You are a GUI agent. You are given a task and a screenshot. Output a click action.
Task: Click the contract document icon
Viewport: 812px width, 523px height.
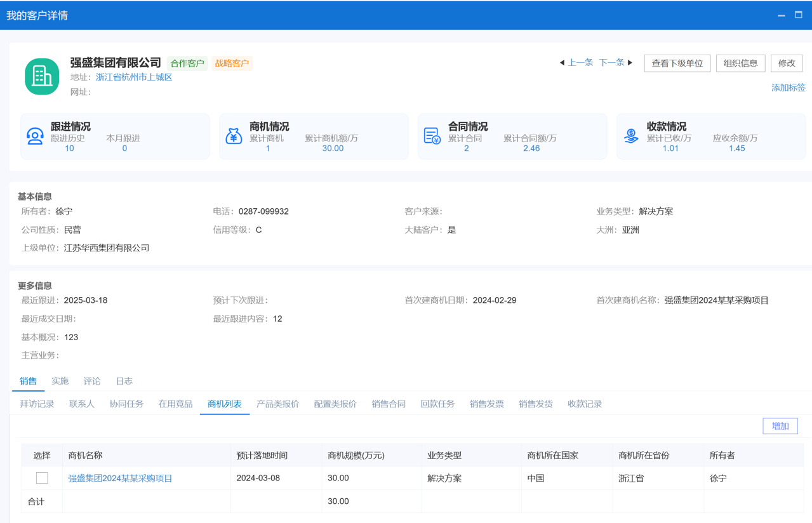click(432, 136)
